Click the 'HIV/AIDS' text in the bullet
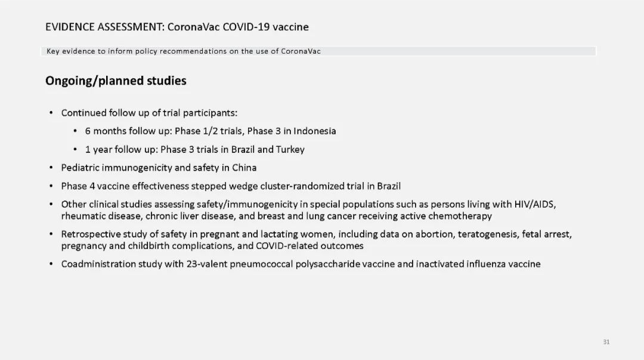The image size is (644, 360). (535, 205)
